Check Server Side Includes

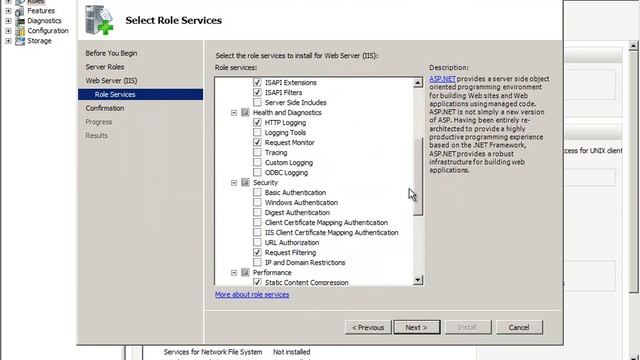[x=257, y=102]
